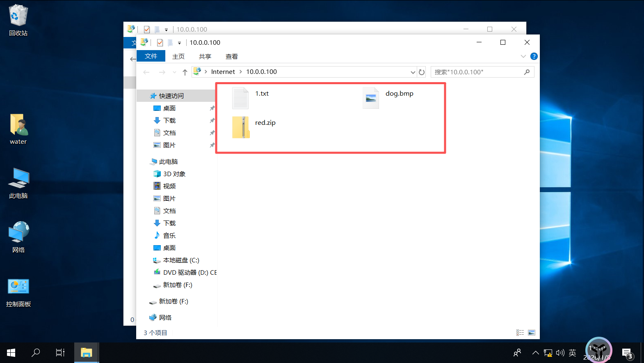Select the 1.txt file icon
The height and width of the screenshot is (363, 644).
(240, 98)
